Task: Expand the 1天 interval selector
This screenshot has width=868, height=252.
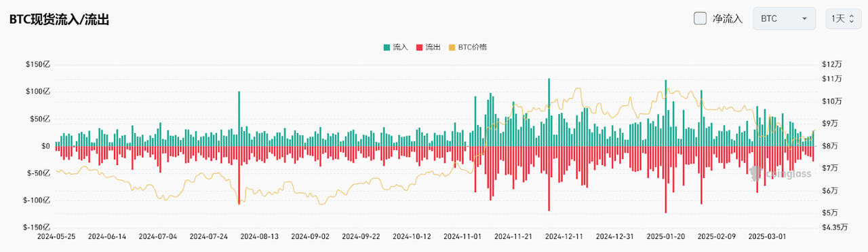Action: click(842, 18)
